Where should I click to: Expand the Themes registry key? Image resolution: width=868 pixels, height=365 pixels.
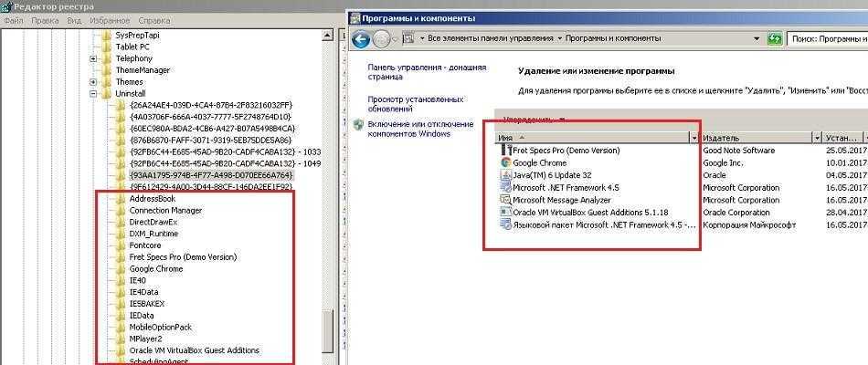pos(93,82)
